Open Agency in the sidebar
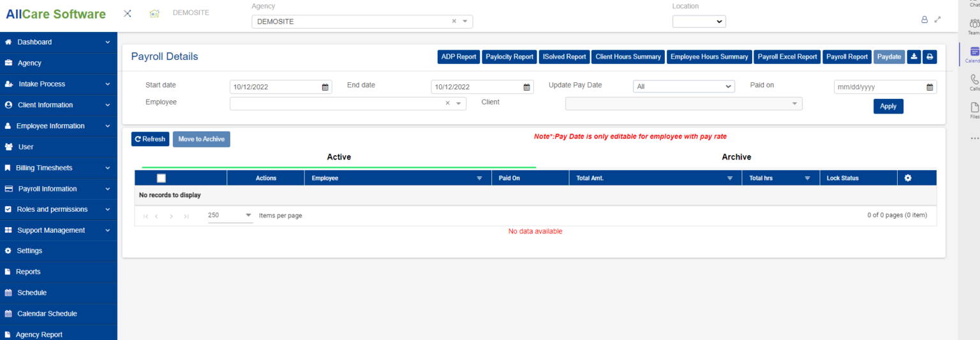The width and height of the screenshot is (980, 340). click(59, 63)
